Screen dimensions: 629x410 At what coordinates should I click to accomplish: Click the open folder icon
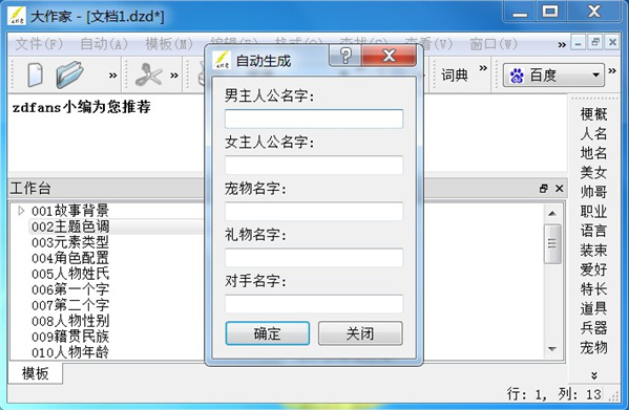tap(69, 75)
